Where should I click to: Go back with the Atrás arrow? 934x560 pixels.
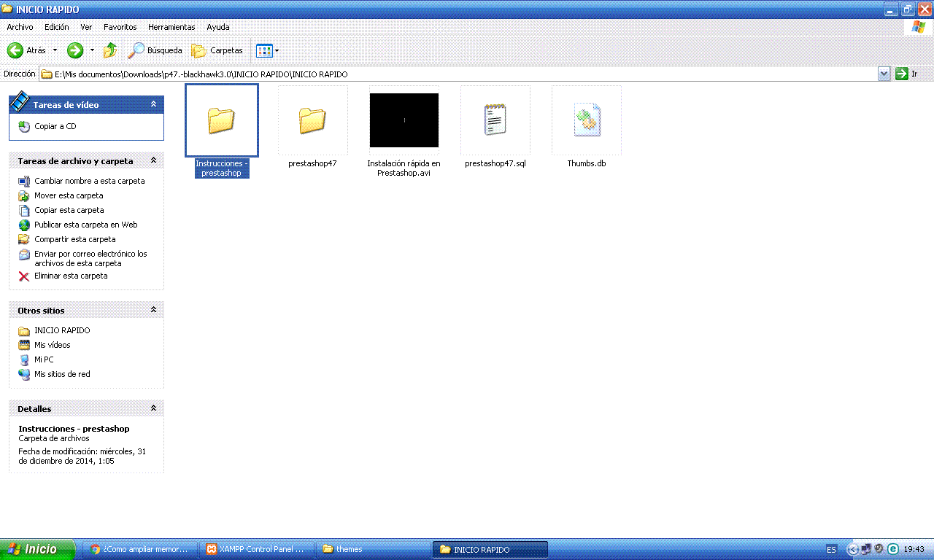click(16, 50)
